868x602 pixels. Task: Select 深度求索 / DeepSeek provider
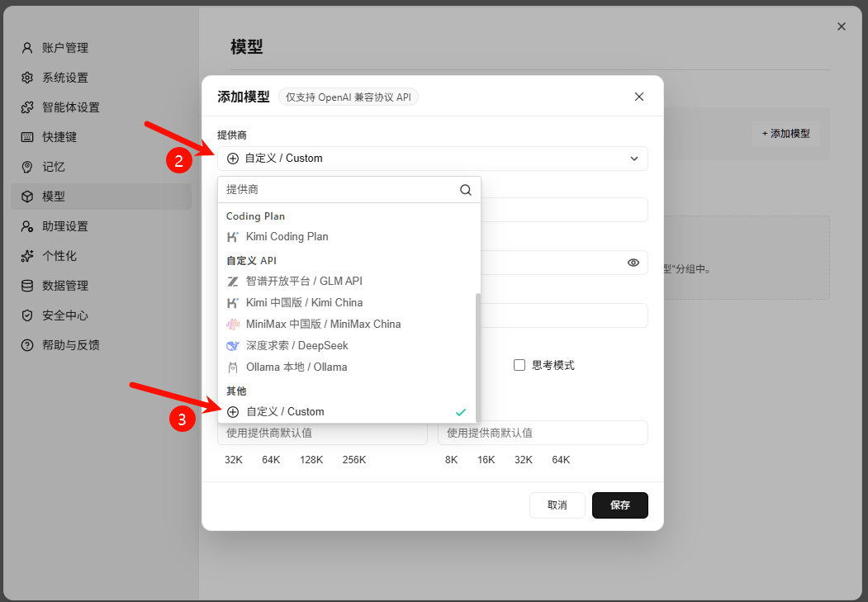[347, 346]
